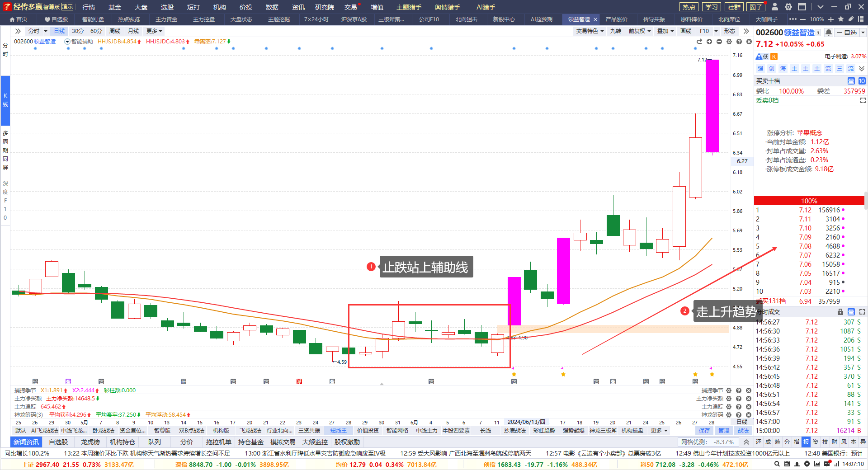
Task: Open the 研究院 menu
Action: coord(325,7)
